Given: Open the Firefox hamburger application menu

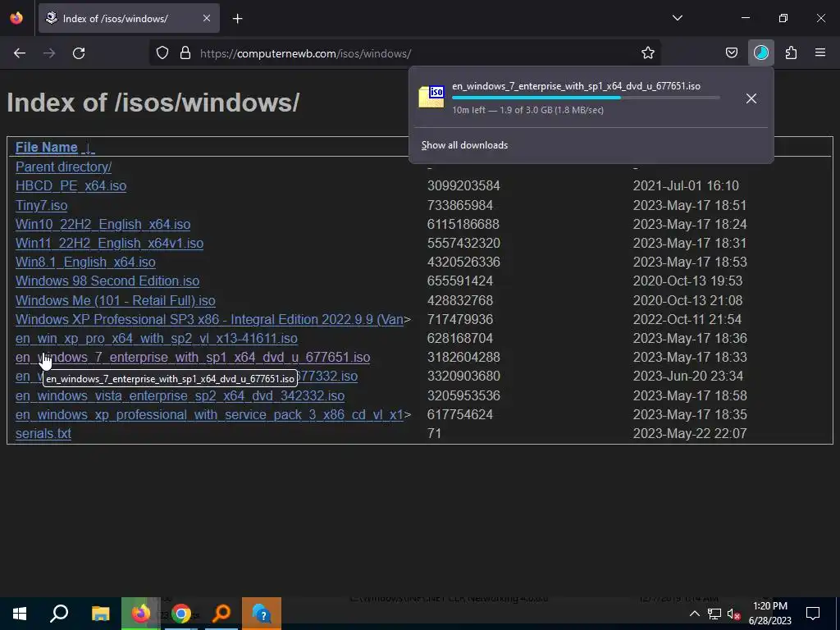Looking at the screenshot, I should click(820, 53).
